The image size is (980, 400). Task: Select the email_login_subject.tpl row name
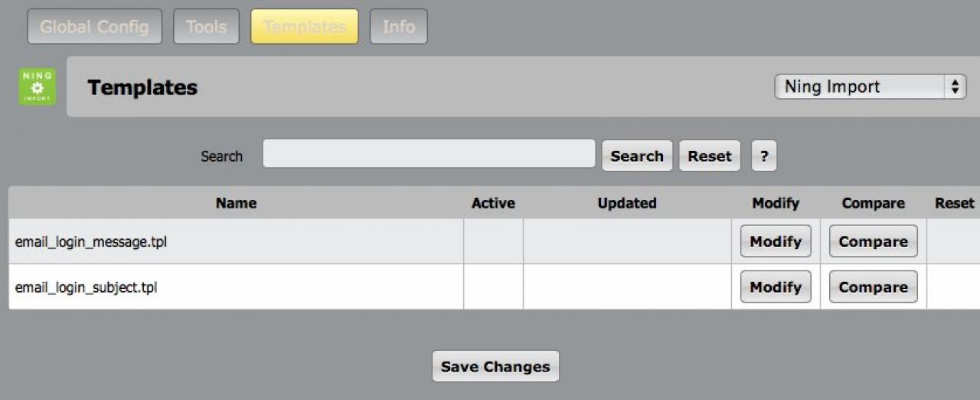click(x=86, y=288)
